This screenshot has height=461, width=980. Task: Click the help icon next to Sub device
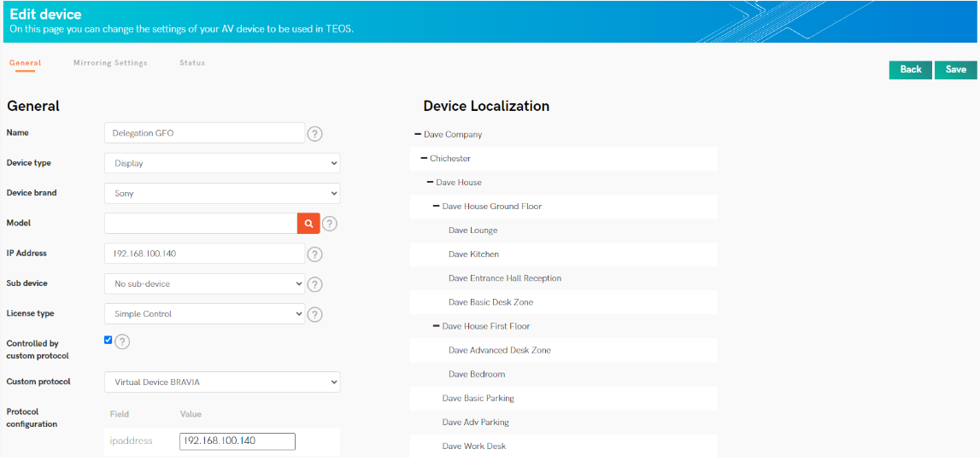pos(315,284)
